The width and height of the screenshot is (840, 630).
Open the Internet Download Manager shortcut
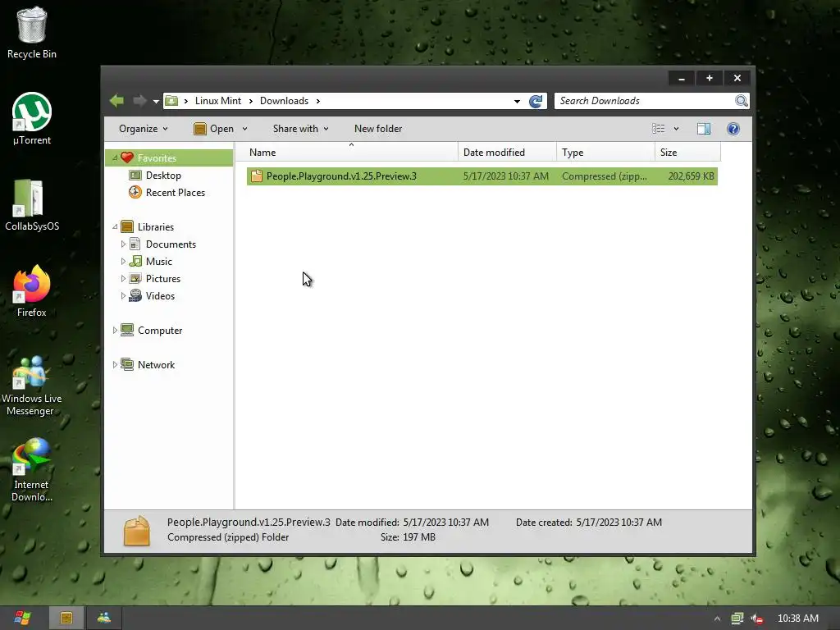click(x=32, y=470)
